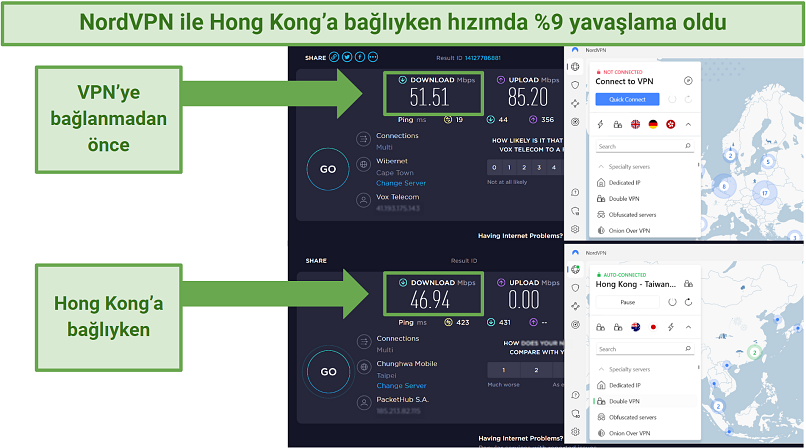806x448 pixels.
Task: Connect to the Japan flag shortcut
Action: (653, 327)
